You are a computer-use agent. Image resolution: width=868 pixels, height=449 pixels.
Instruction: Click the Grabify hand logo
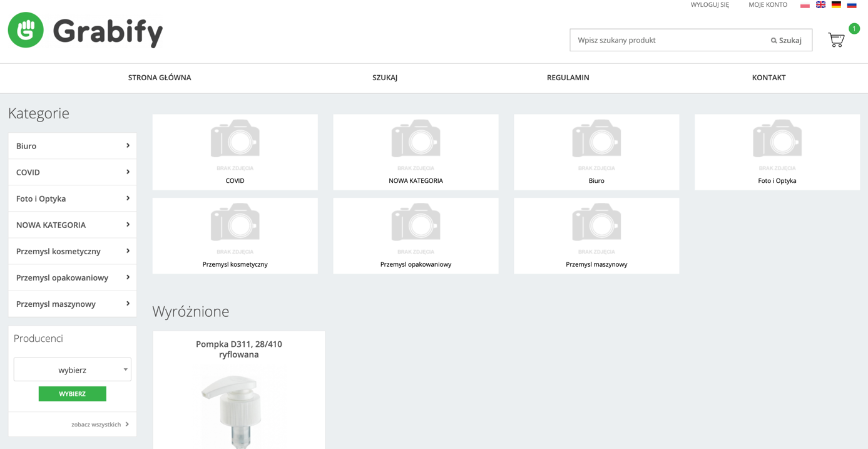pos(26,30)
